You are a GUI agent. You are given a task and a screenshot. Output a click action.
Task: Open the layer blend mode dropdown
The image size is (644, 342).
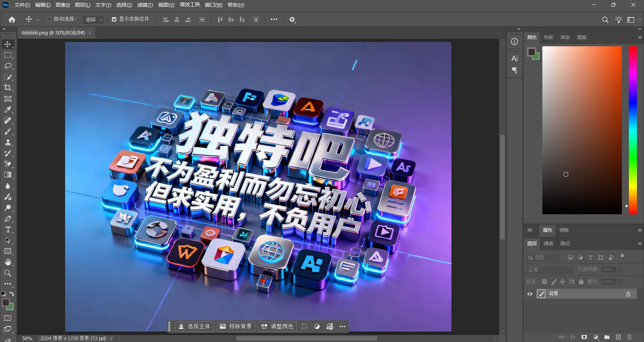pyautogui.click(x=549, y=270)
